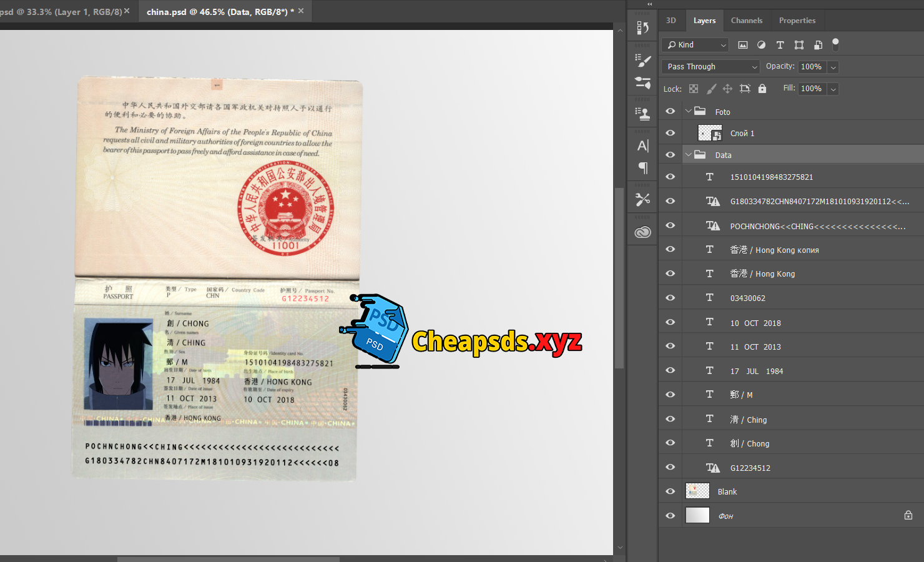This screenshot has width=924, height=562.
Task: Filter layers by type layers icon
Action: coord(780,45)
